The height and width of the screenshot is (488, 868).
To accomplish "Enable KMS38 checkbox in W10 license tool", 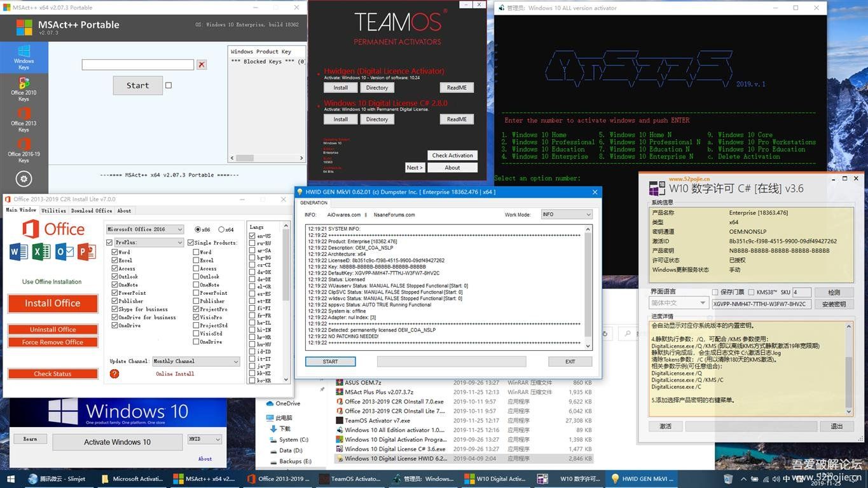I will click(752, 292).
